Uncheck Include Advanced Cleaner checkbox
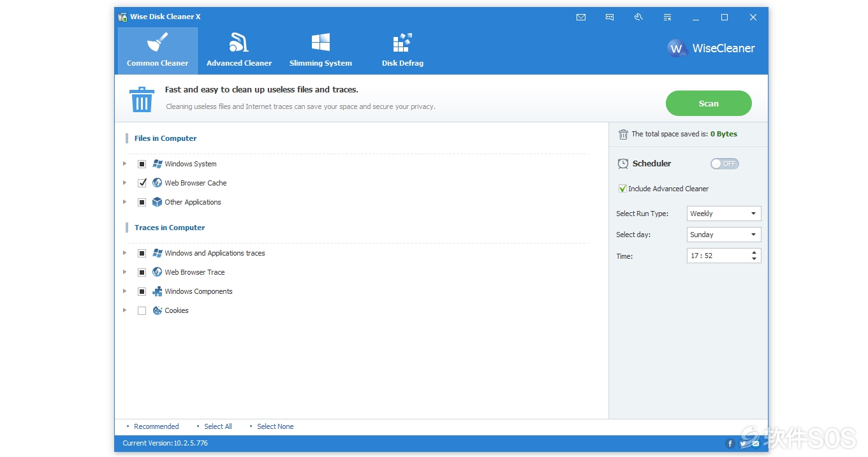Image resolution: width=868 pixels, height=457 pixels. coord(622,189)
